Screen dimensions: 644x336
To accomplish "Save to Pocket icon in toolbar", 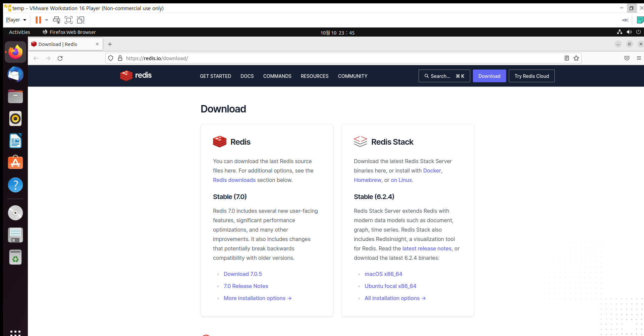I will [x=627, y=58].
